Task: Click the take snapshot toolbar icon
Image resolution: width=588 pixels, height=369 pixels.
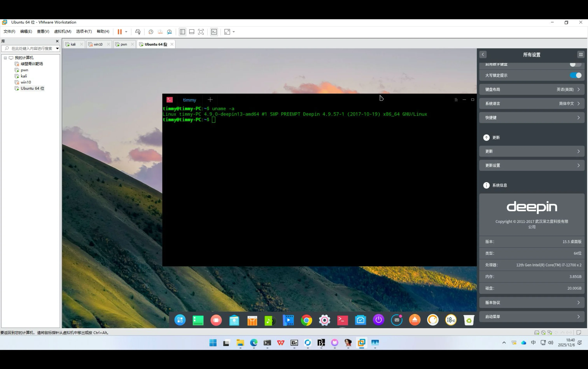Action: 151,32
